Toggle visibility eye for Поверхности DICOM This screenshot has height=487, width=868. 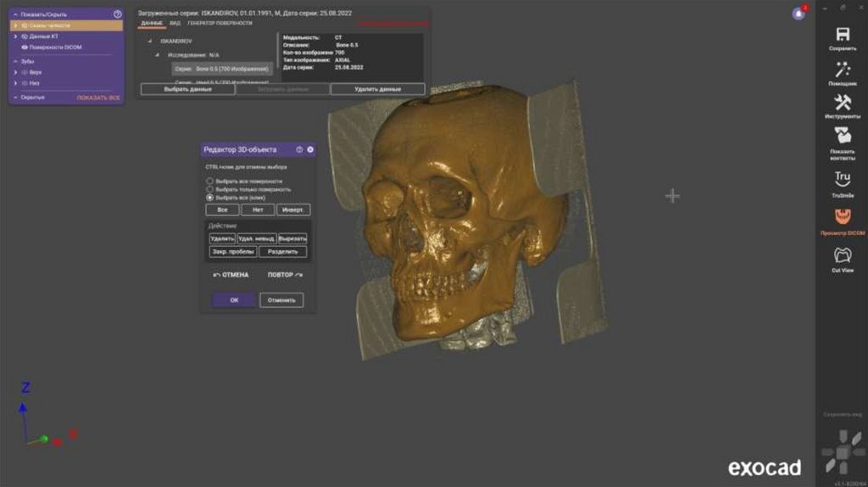pyautogui.click(x=25, y=48)
